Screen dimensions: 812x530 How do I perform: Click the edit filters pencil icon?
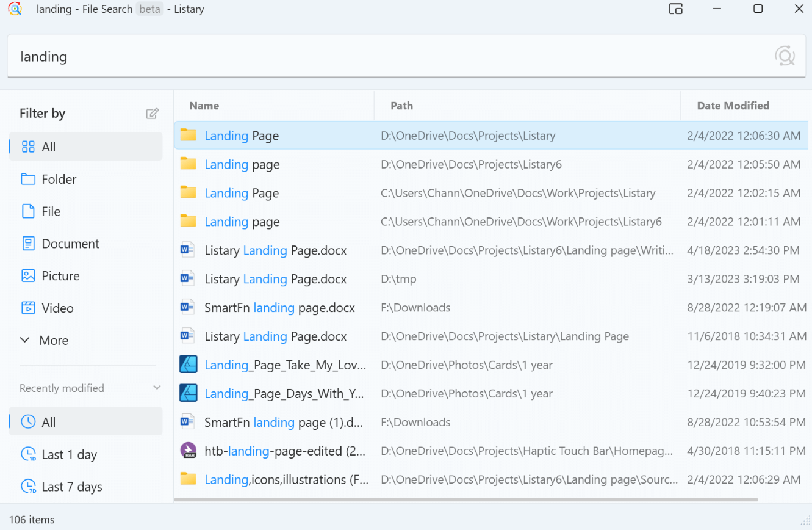coord(153,113)
